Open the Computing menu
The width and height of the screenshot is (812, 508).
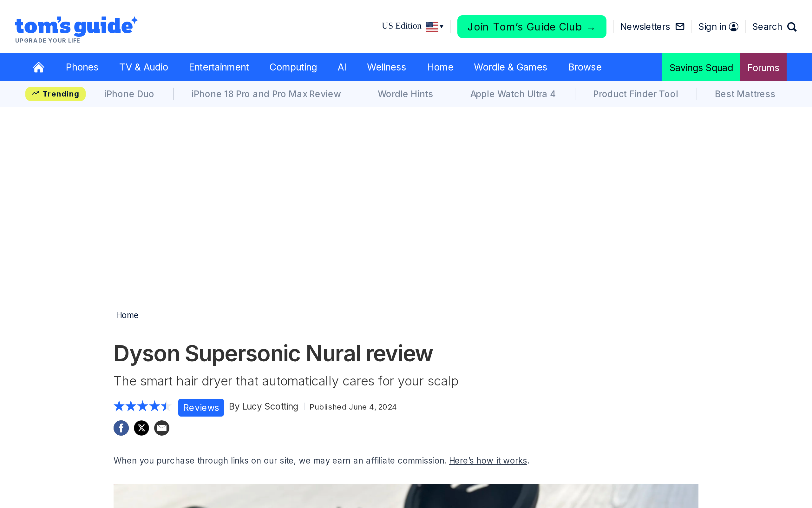(293, 67)
